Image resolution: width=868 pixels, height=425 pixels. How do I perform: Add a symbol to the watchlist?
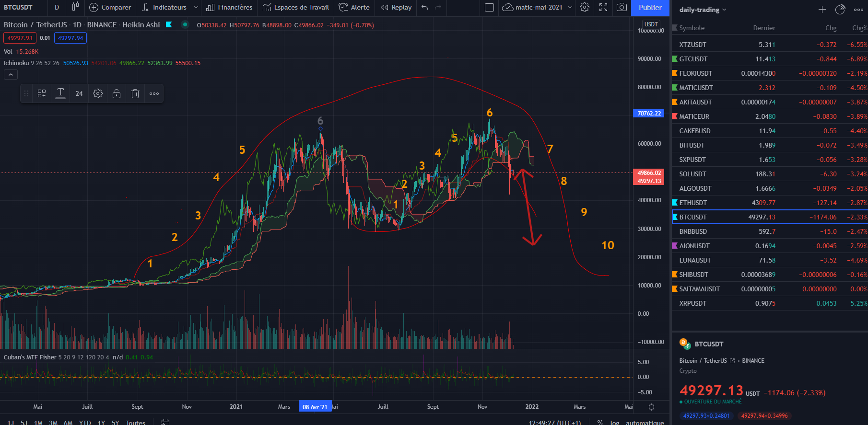coord(822,10)
